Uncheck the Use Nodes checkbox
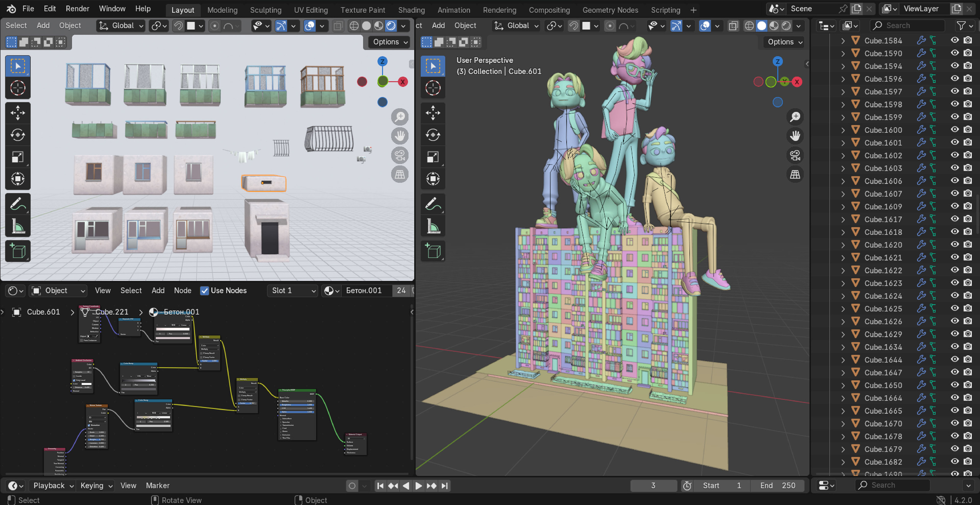 (x=205, y=291)
